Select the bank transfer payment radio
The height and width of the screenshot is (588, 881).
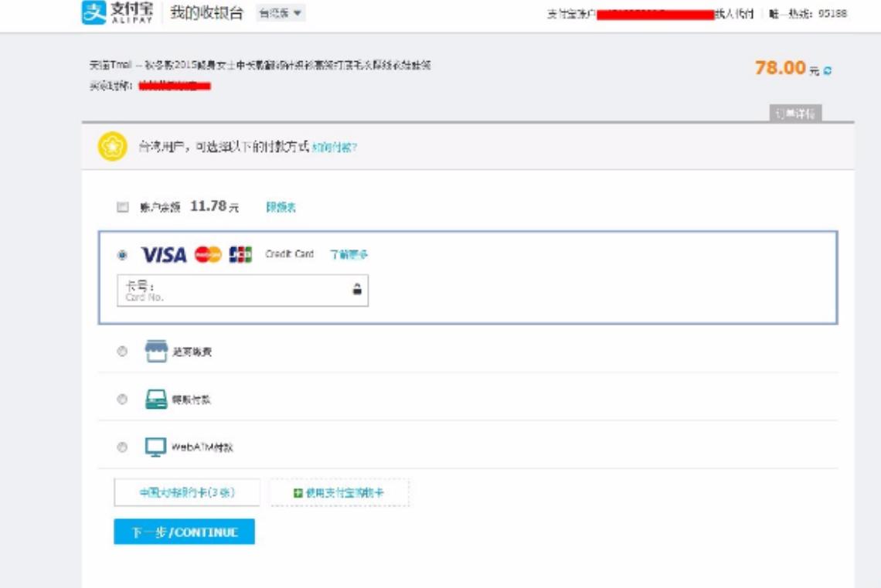(122, 399)
